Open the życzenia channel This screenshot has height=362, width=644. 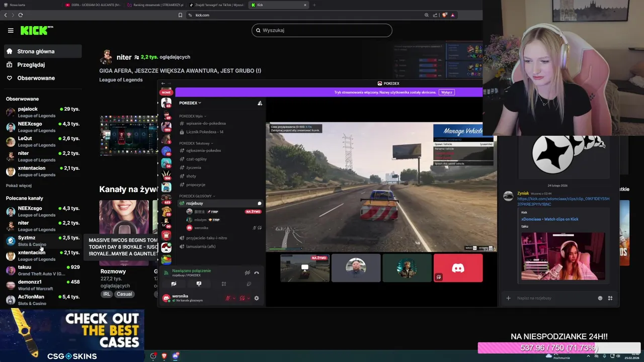pyautogui.click(x=220, y=167)
